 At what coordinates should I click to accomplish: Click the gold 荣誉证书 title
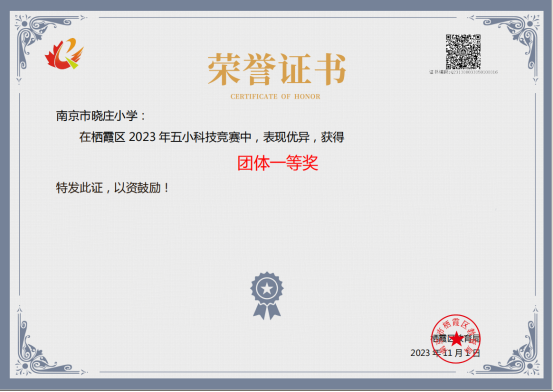click(x=277, y=69)
